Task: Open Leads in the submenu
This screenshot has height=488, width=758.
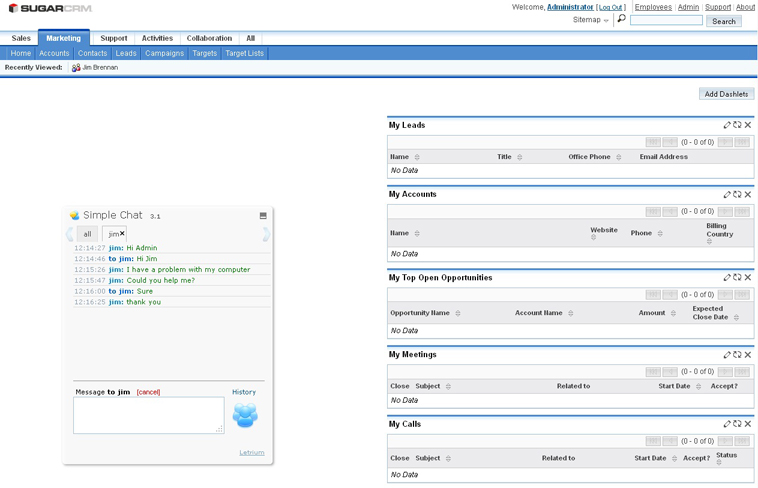Action: (126, 53)
